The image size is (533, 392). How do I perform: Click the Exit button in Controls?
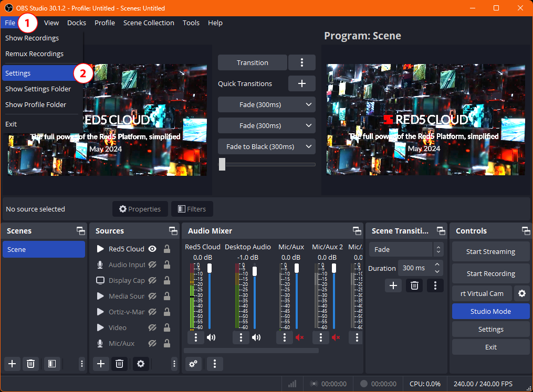coord(491,347)
